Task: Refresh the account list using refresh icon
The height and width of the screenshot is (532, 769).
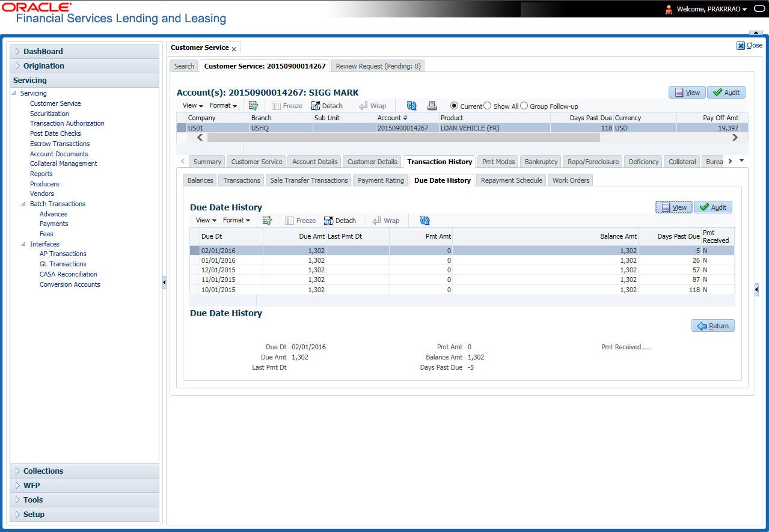Action: (412, 106)
